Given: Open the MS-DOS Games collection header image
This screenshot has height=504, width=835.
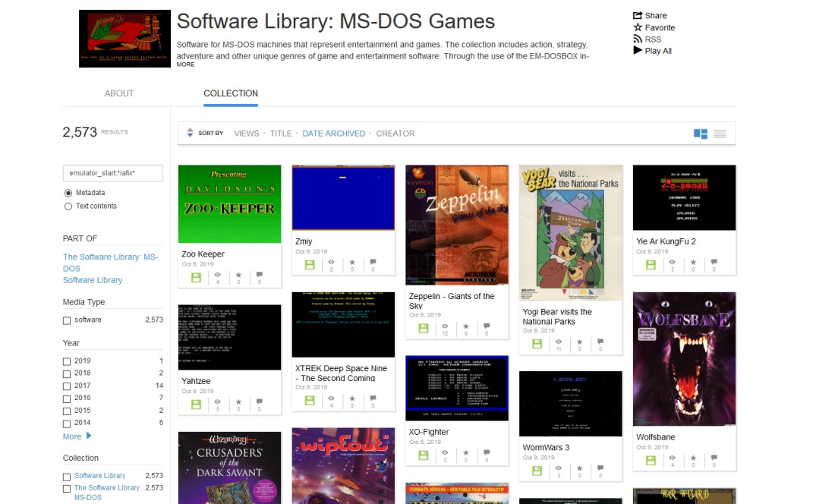Looking at the screenshot, I should 124,38.
